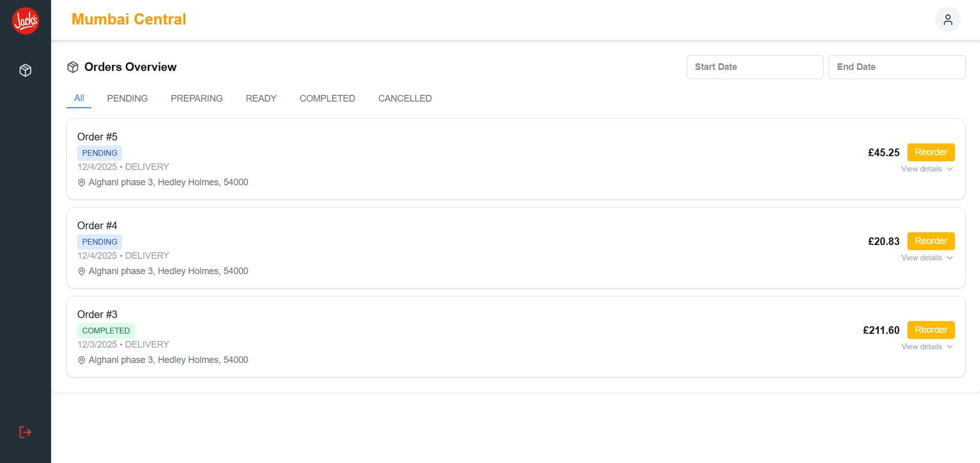Click the Start Date field
980x463 pixels.
coord(755,67)
